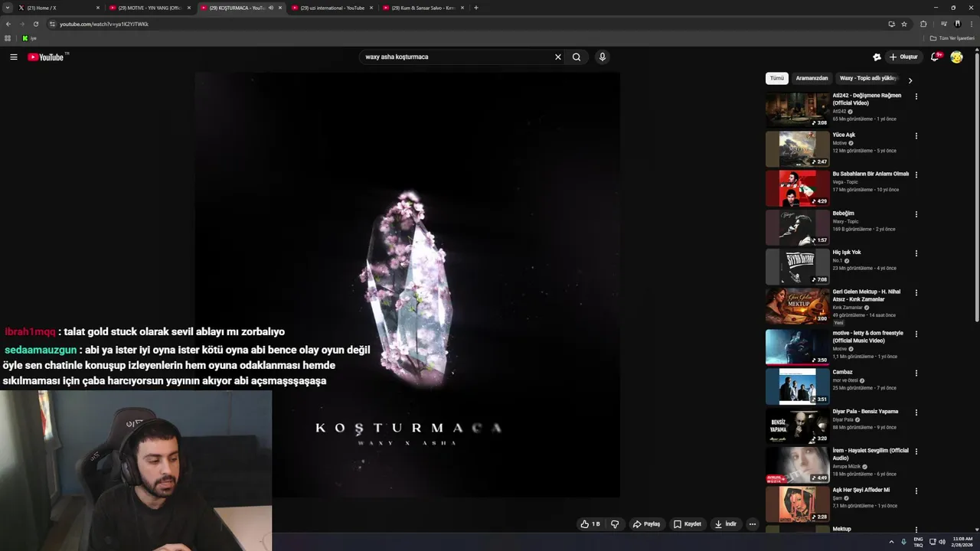Screen dimensions: 980x551
Task: Clear the search box with X icon
Action: [x=558, y=57]
